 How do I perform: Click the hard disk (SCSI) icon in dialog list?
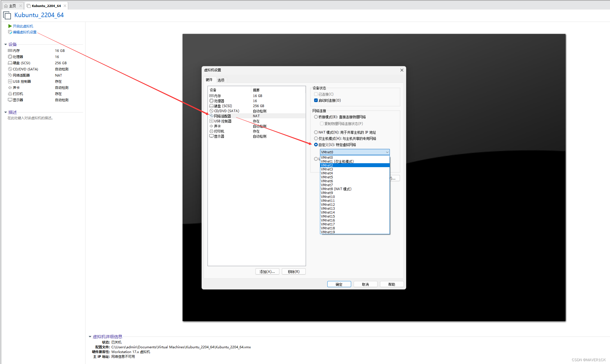211,106
